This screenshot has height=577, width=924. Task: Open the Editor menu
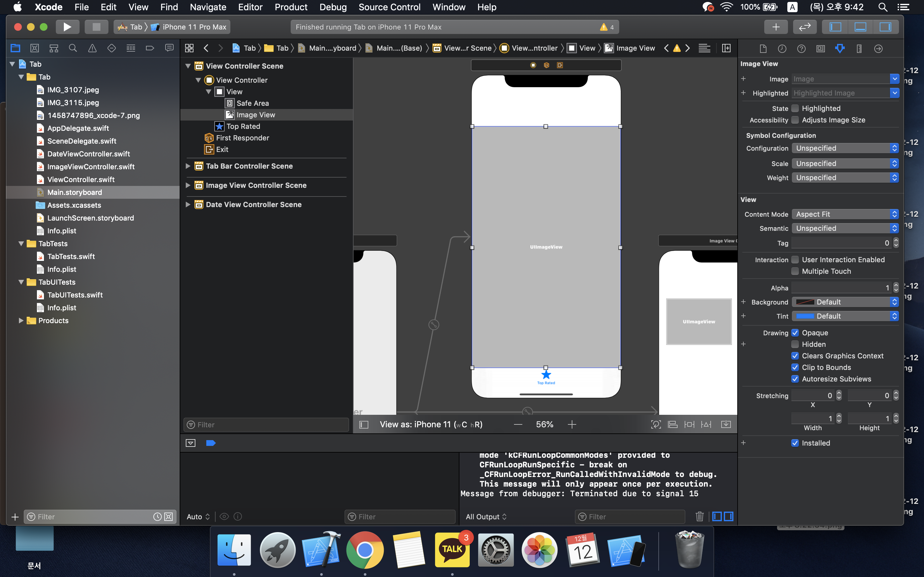(x=250, y=7)
